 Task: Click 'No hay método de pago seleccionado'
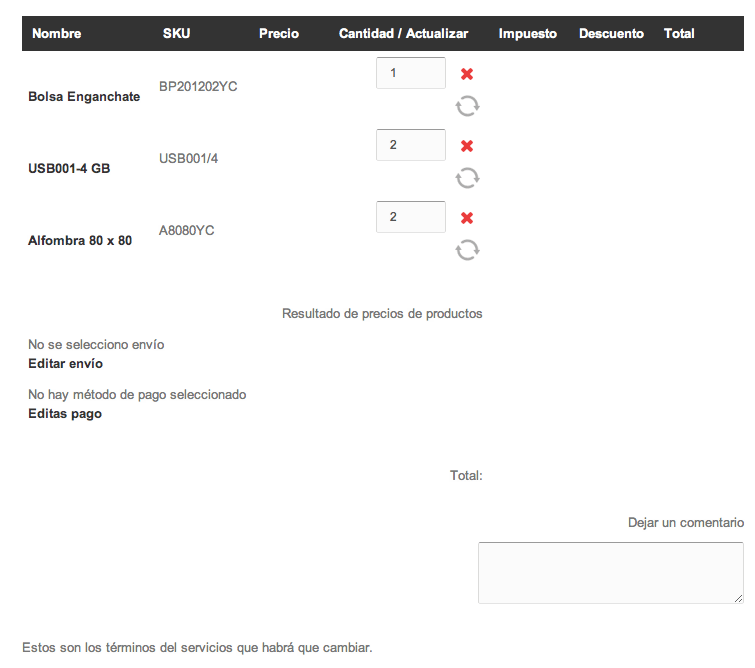coord(137,394)
